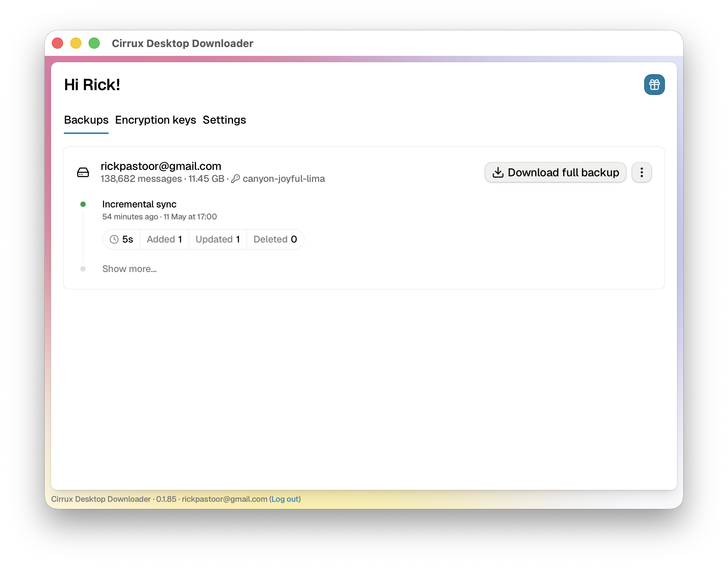Click the 11.45 GB size text
Viewport: 728px width, 568px height.
[206, 179]
